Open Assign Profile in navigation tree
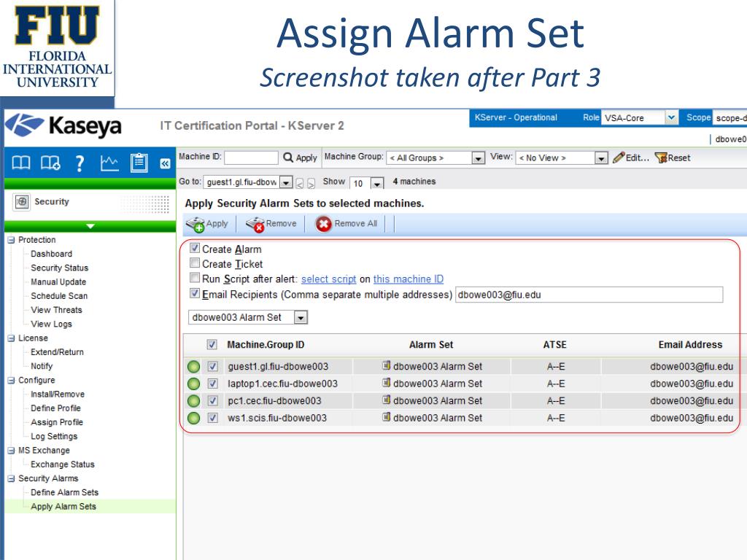Screen dimensions: 747x560 57,422
